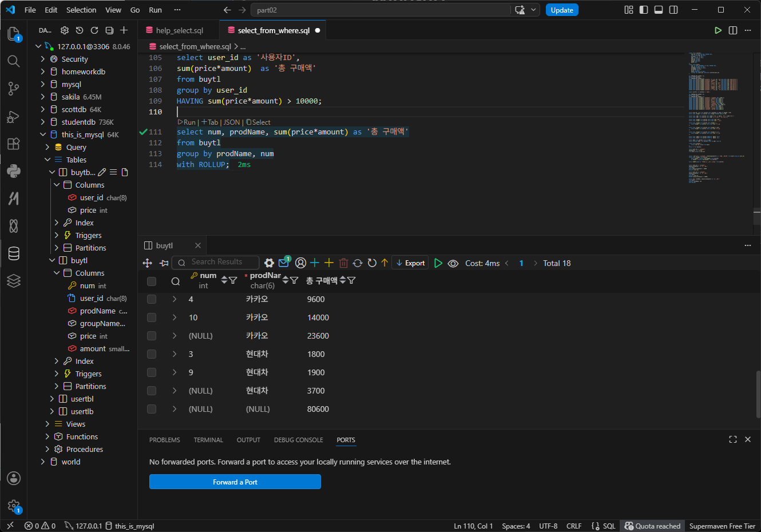
Task: Open database panel settings gear
Action: (x=65, y=30)
